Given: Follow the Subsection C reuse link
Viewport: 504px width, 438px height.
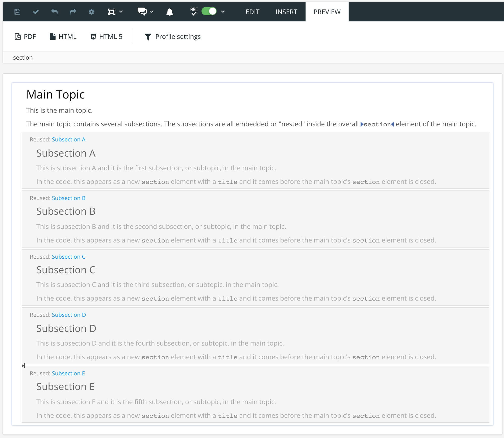Looking at the screenshot, I should (x=68, y=256).
